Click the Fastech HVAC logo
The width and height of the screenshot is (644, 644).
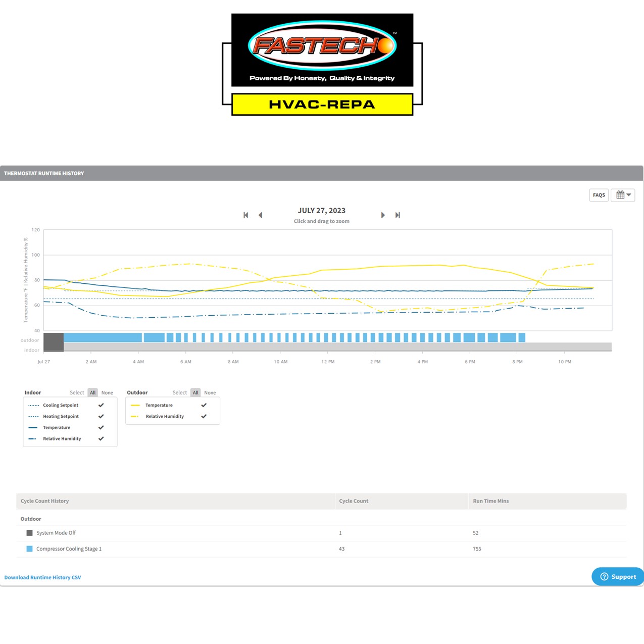[x=322, y=65]
